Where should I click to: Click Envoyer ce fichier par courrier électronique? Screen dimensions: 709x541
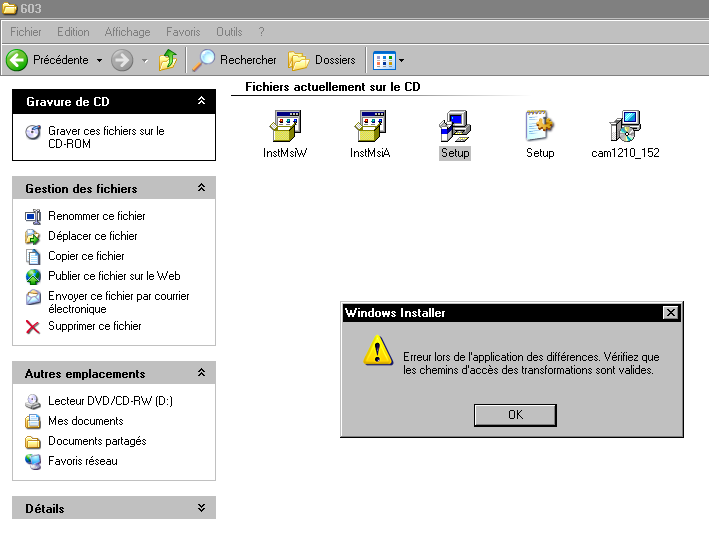[x=119, y=302]
